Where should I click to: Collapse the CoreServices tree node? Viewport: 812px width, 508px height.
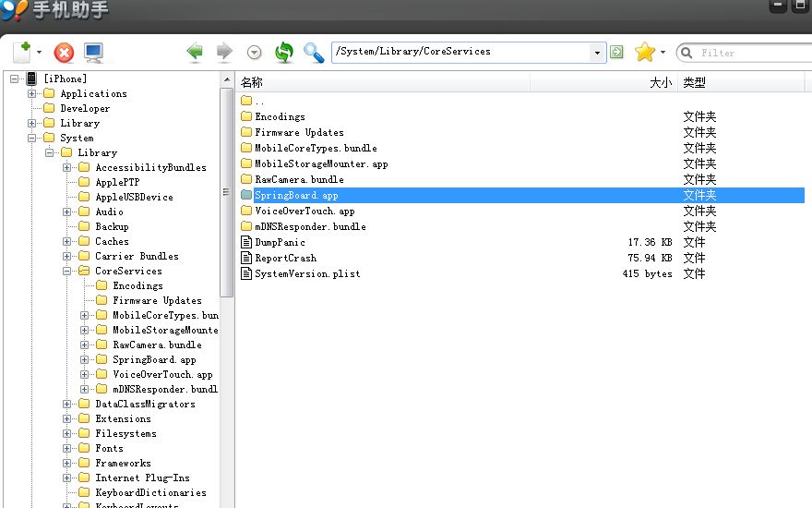[68, 271]
